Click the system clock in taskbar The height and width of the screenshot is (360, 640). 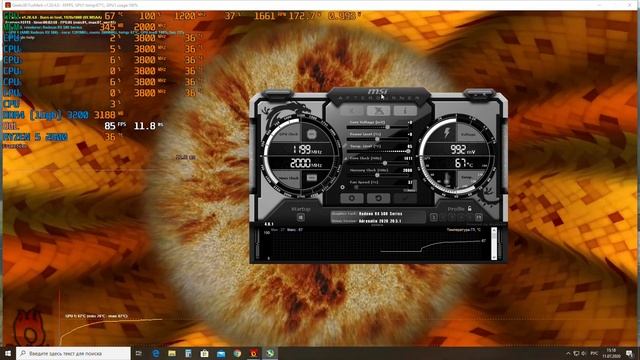click(611, 353)
